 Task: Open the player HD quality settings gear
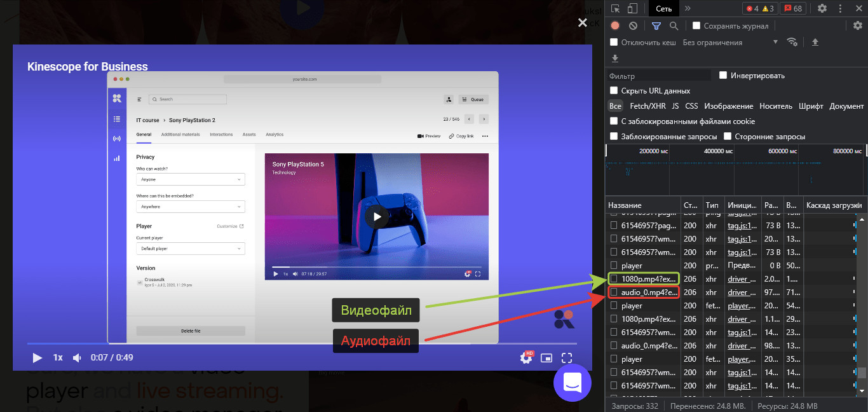point(526,357)
